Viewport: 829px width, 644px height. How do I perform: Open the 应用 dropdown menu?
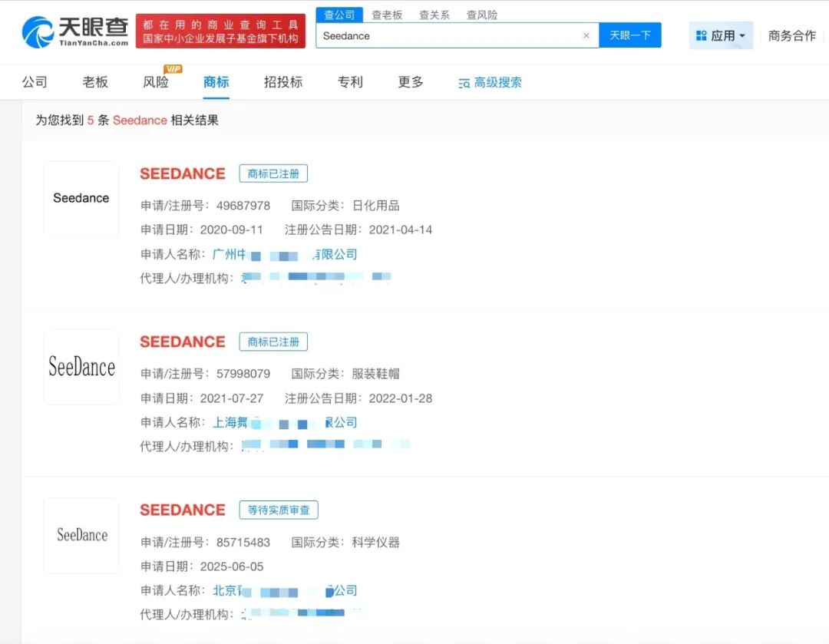721,35
